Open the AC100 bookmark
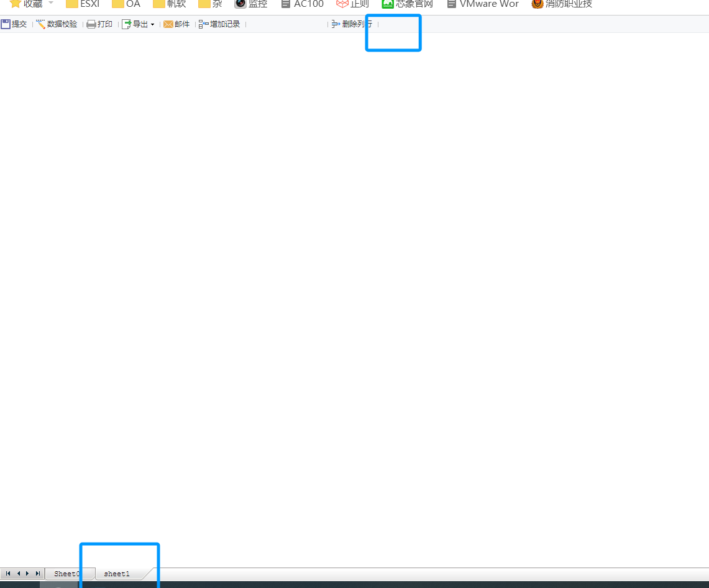The image size is (709, 588). click(303, 4)
